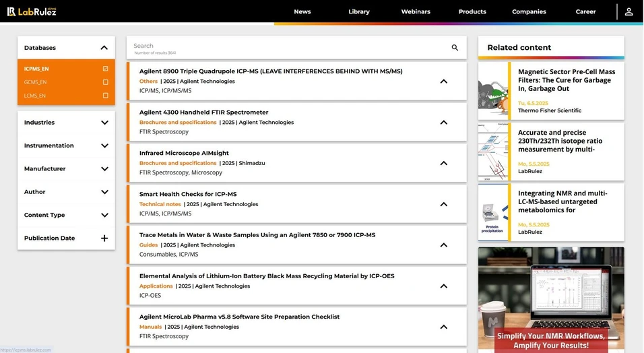Open Agilent MicroLab Pharma v5.8 Checklist title
This screenshot has height=353, width=644.
tap(239, 317)
